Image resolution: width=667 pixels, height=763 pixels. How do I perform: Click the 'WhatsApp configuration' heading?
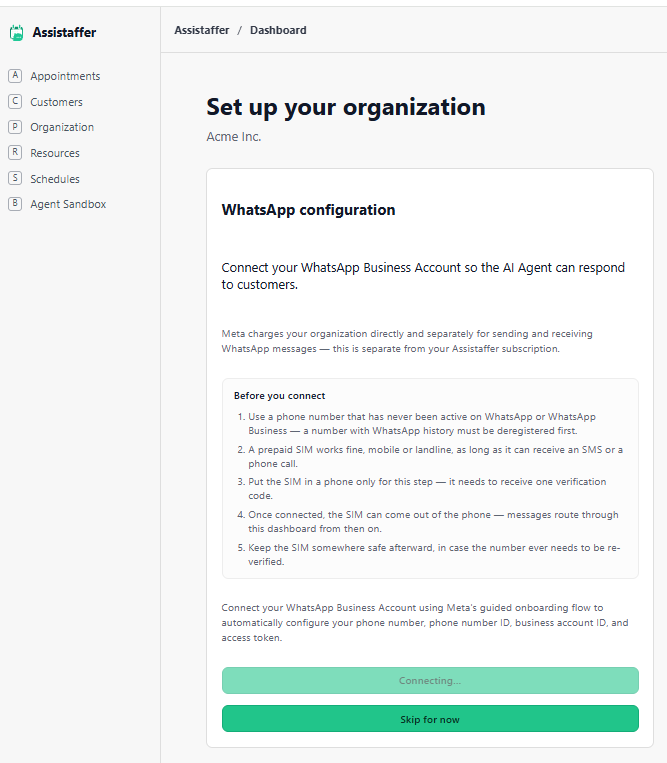[x=308, y=210]
